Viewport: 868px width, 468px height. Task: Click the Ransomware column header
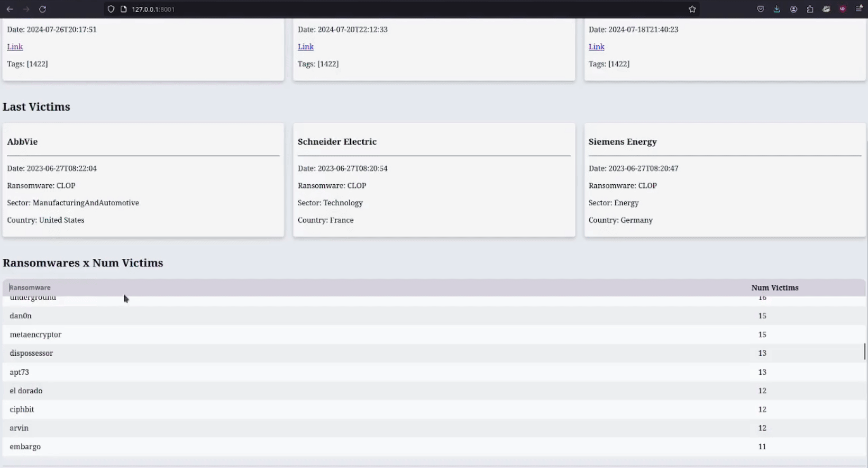(30, 287)
